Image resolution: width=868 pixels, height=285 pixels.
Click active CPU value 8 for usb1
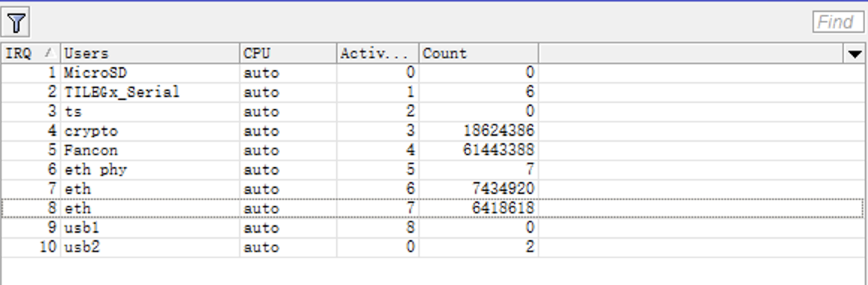click(x=410, y=228)
